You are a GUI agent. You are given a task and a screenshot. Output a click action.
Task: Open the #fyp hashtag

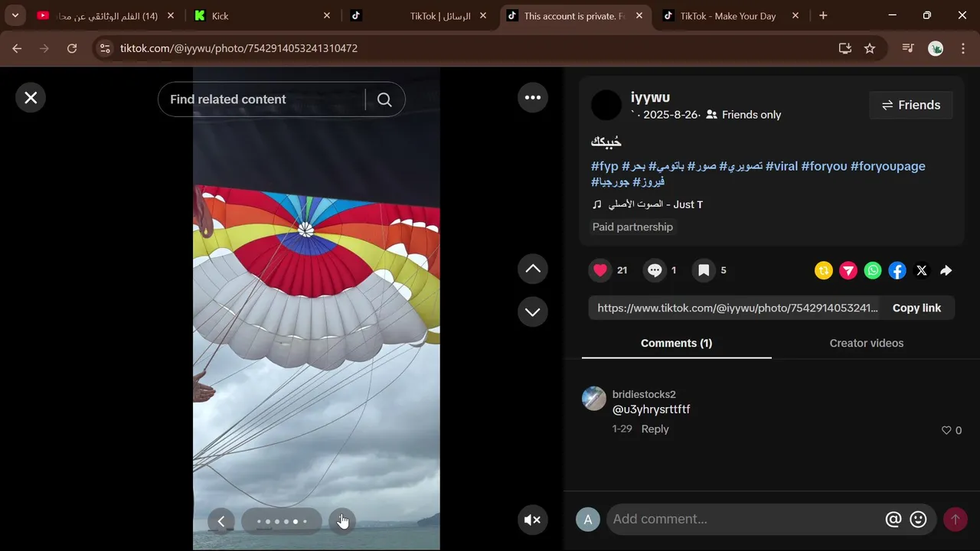tap(605, 166)
